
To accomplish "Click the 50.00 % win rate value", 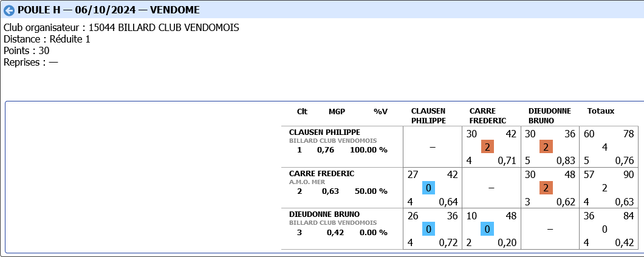I will click(371, 191).
